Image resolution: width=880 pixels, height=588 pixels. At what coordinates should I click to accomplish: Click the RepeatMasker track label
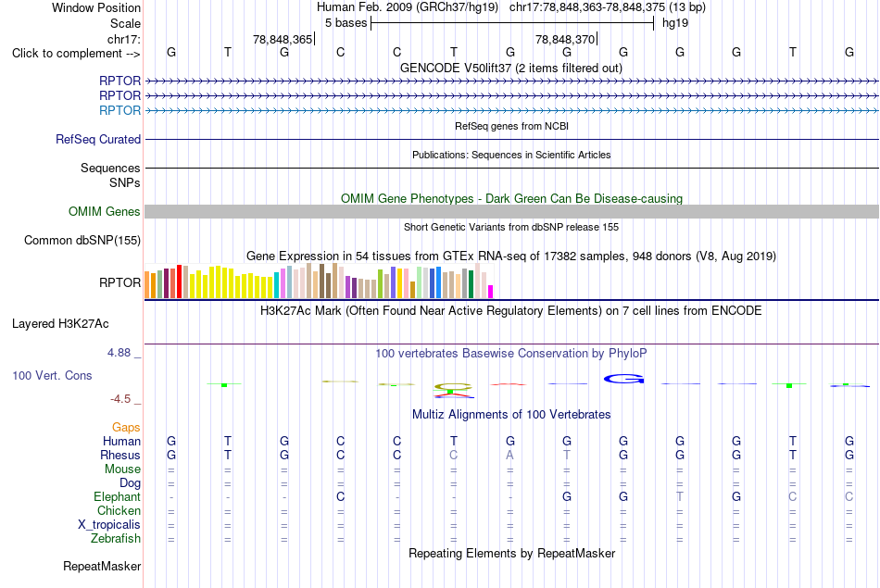click(102, 566)
